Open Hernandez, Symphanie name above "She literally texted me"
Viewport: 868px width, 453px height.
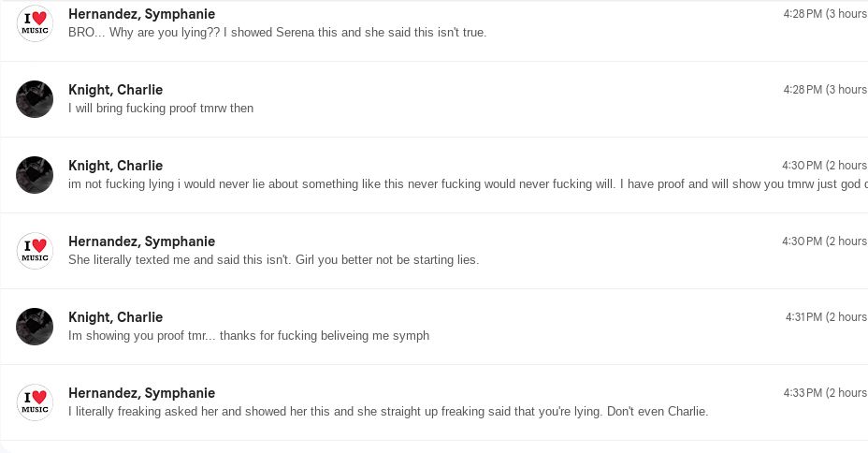141,241
